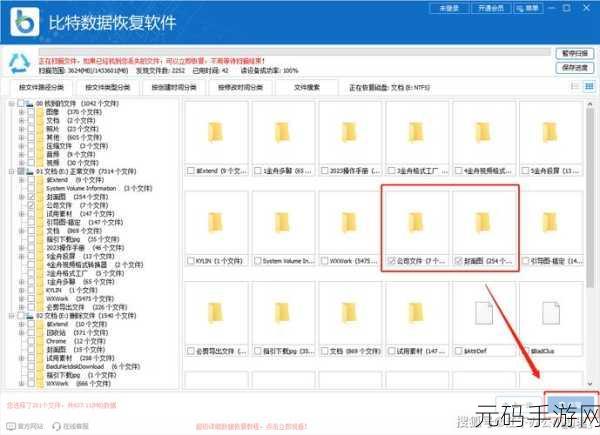Select the 2023操作手册 folder icon in grid

click(349, 132)
